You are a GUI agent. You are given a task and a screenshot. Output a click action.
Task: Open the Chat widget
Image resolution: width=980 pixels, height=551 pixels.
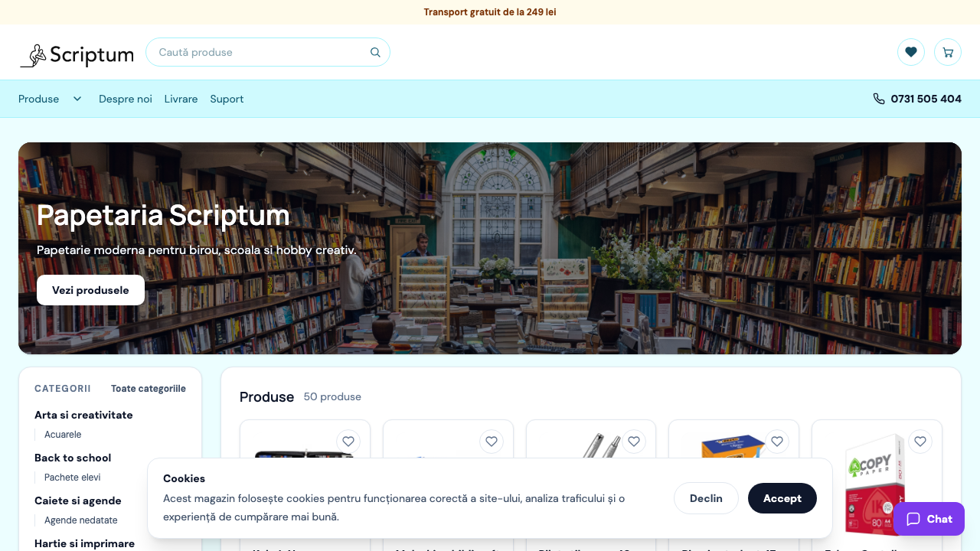[929, 519]
